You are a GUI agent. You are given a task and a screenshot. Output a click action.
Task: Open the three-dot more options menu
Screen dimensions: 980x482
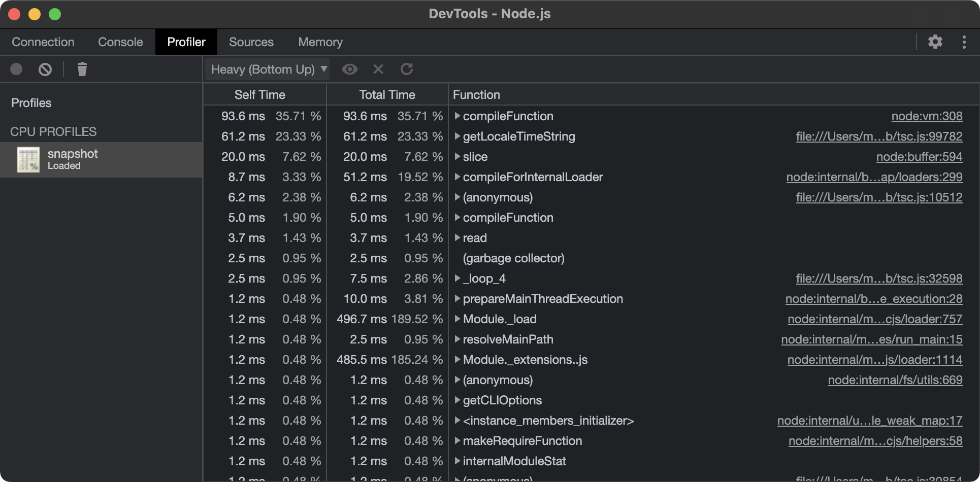click(964, 42)
